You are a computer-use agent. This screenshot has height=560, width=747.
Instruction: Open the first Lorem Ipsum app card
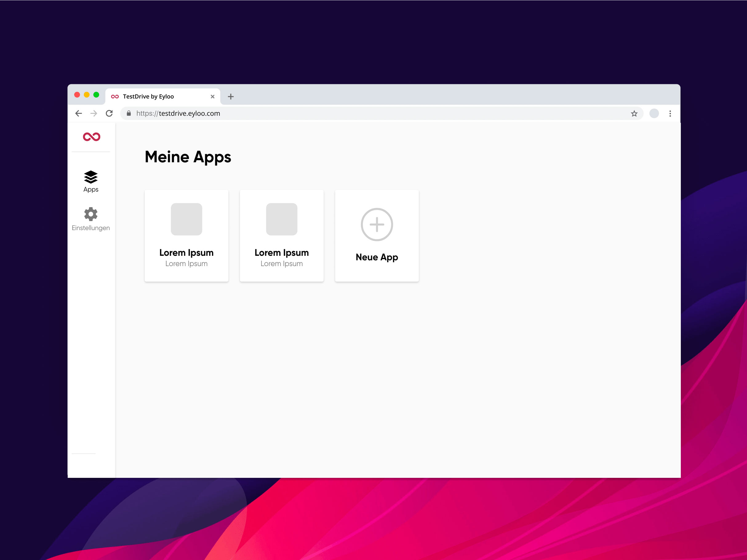(186, 236)
